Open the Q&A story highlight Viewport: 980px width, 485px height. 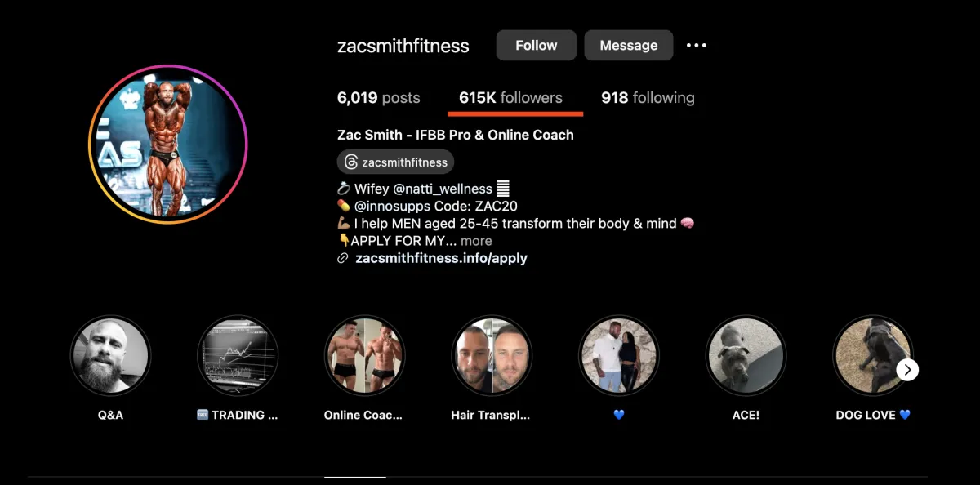coord(110,356)
